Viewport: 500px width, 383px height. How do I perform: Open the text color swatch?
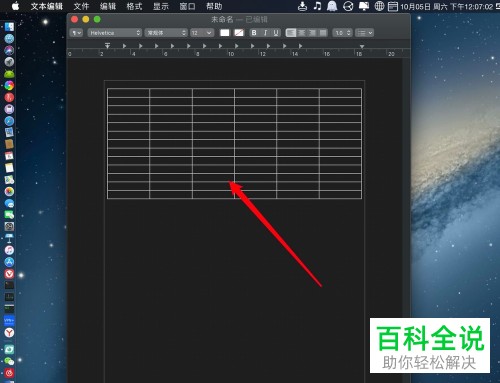(x=225, y=33)
